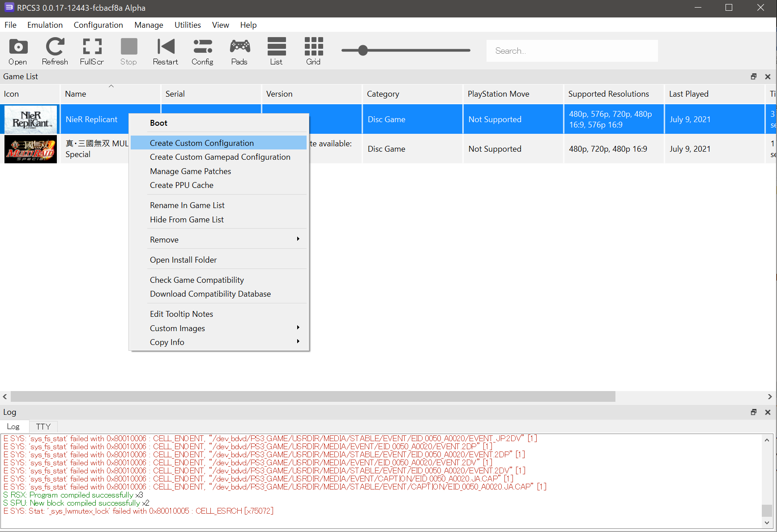Select the MULTI RAID Special game thumbnail
Image resolution: width=777 pixels, height=532 pixels.
click(30, 149)
